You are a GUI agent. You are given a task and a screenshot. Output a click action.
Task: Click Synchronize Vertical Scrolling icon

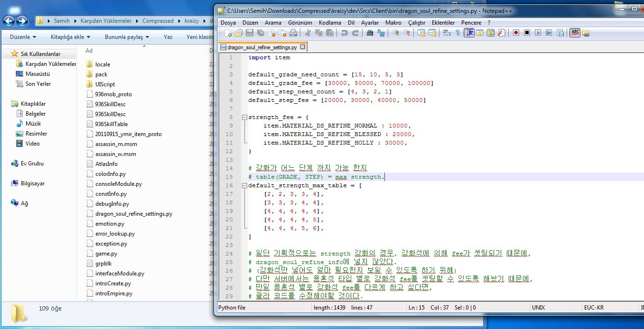[x=421, y=33]
